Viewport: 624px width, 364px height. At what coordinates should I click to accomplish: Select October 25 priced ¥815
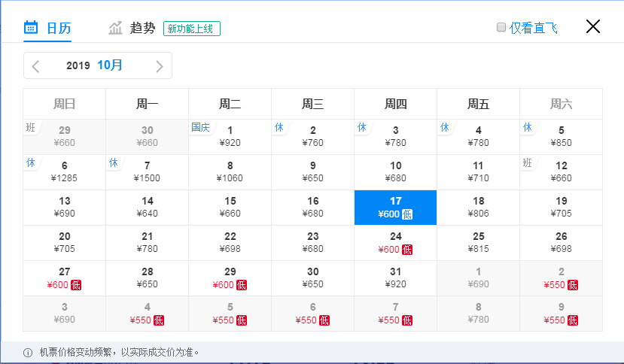(x=478, y=243)
